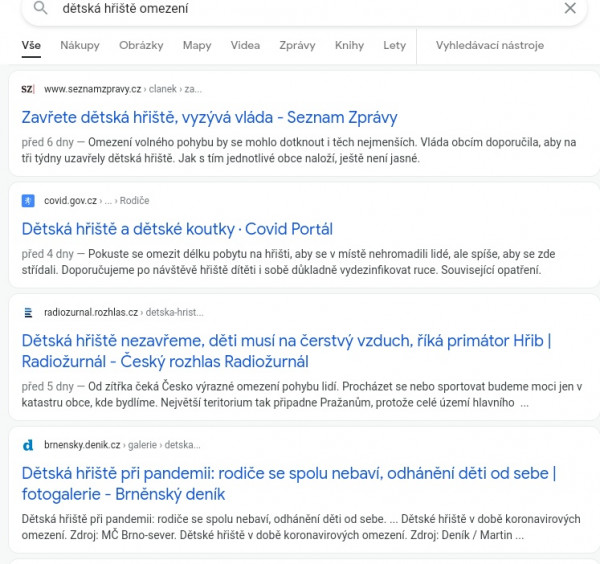Switch to the Obrázky tab
600x564 pixels.
click(141, 45)
